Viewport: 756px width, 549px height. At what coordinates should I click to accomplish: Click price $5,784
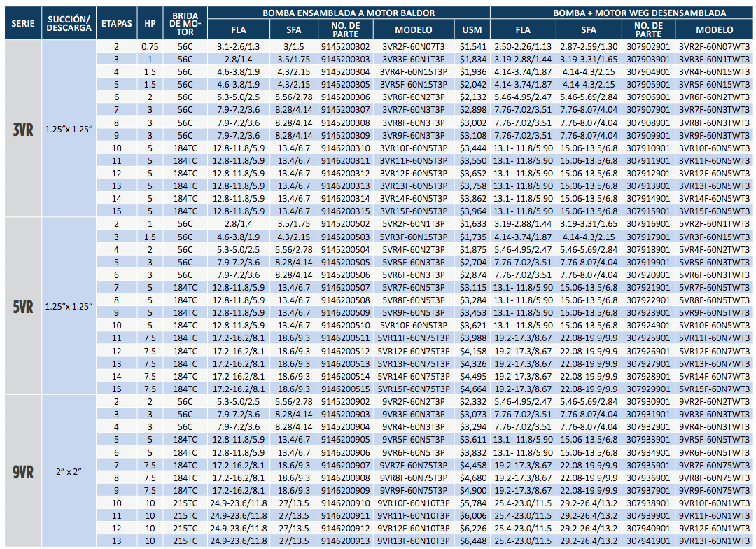472,503
